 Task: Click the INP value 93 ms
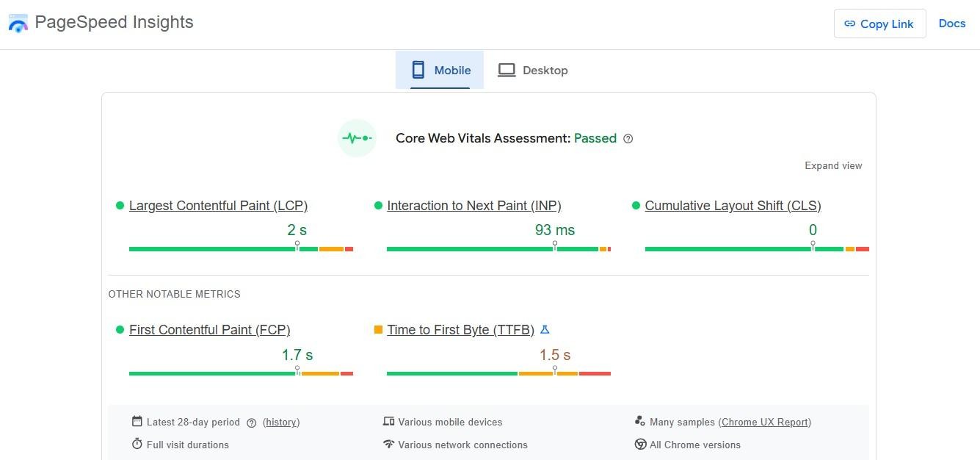(x=555, y=230)
